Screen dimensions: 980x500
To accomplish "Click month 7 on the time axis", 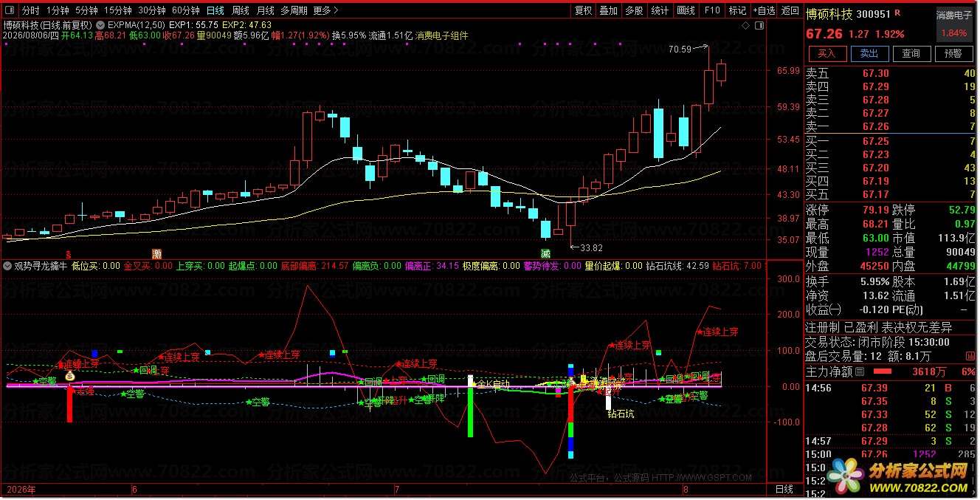I will (397, 489).
